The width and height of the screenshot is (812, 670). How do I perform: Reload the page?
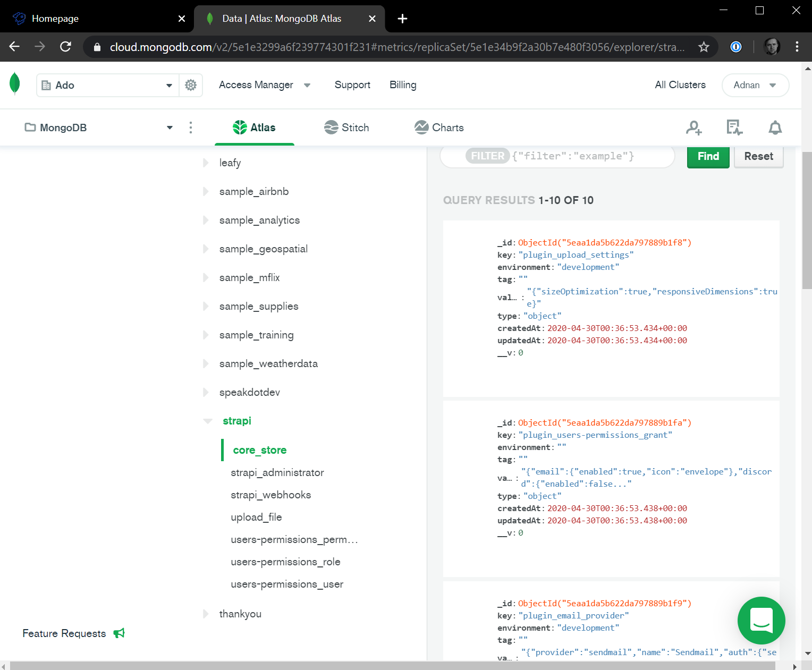pyautogui.click(x=65, y=47)
